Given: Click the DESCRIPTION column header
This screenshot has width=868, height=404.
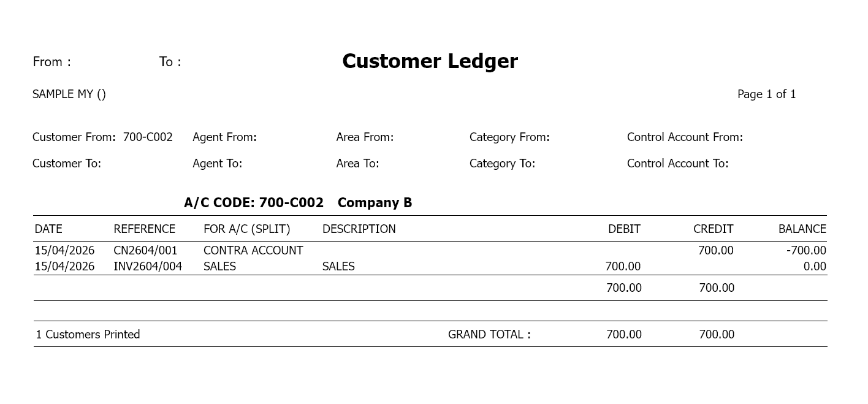Looking at the screenshot, I should tap(359, 229).
